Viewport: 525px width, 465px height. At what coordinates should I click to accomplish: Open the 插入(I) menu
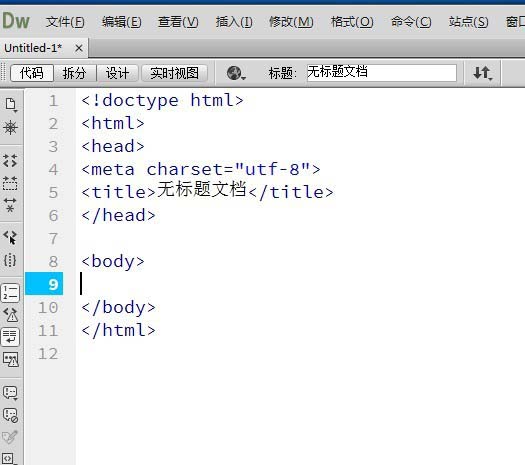pos(234,22)
